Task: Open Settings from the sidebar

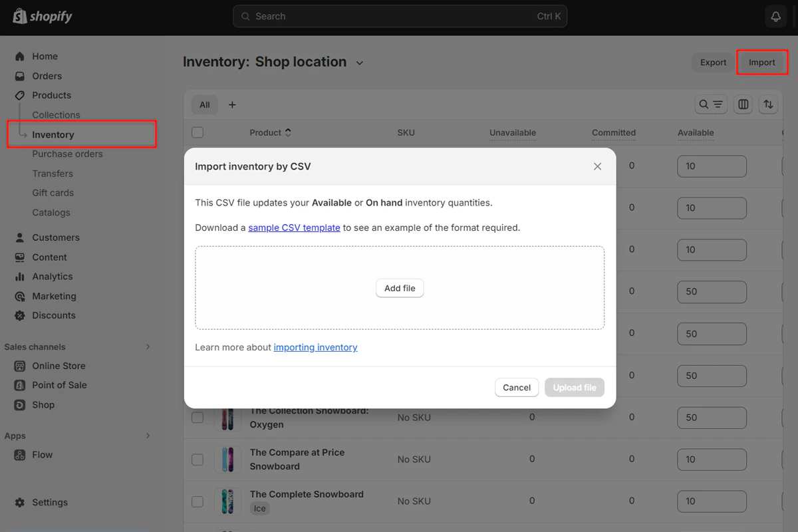Action: pos(50,502)
